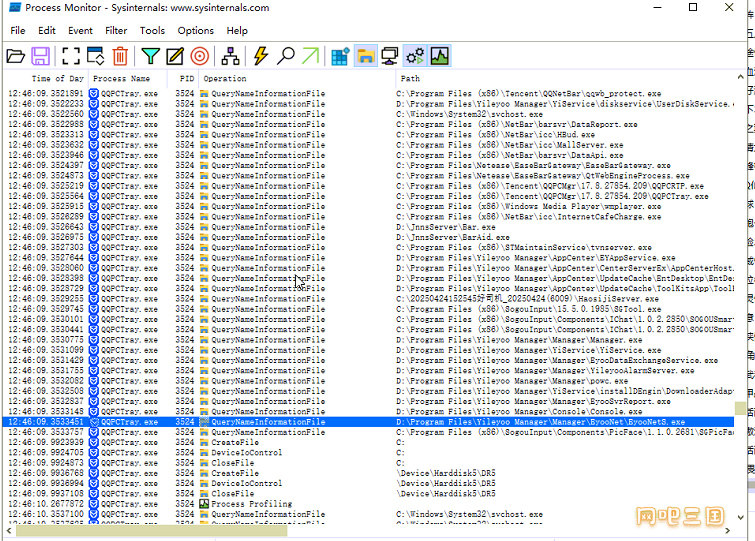This screenshot has height=541, width=755.
Task: Click the vertical scrollbar up arrow
Action: click(x=741, y=77)
